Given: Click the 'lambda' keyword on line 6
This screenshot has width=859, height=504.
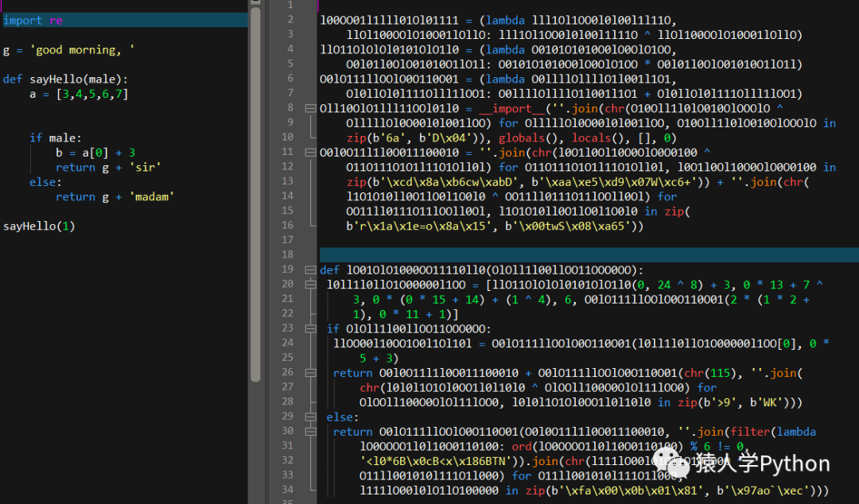Looking at the screenshot, I should click(x=505, y=79).
